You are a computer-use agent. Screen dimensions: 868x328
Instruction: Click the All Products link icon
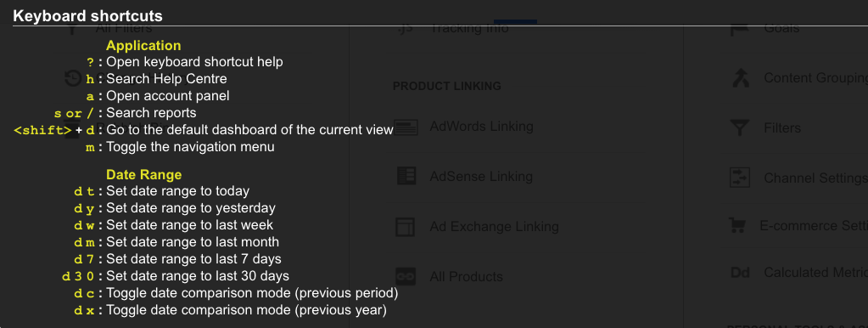406,276
